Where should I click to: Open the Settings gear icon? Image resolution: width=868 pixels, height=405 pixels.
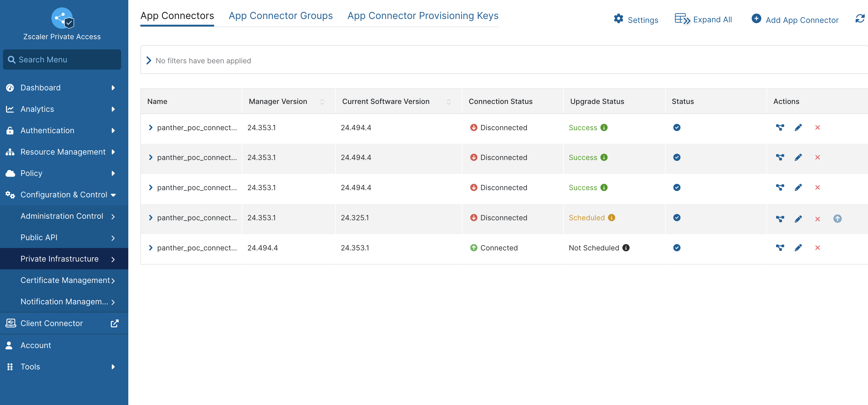tap(619, 19)
